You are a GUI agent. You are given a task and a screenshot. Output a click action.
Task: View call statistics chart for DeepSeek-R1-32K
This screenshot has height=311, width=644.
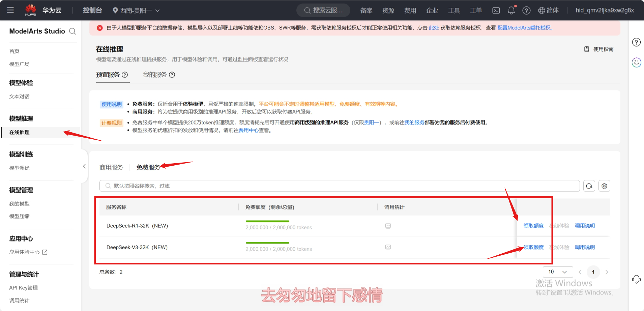388,226
